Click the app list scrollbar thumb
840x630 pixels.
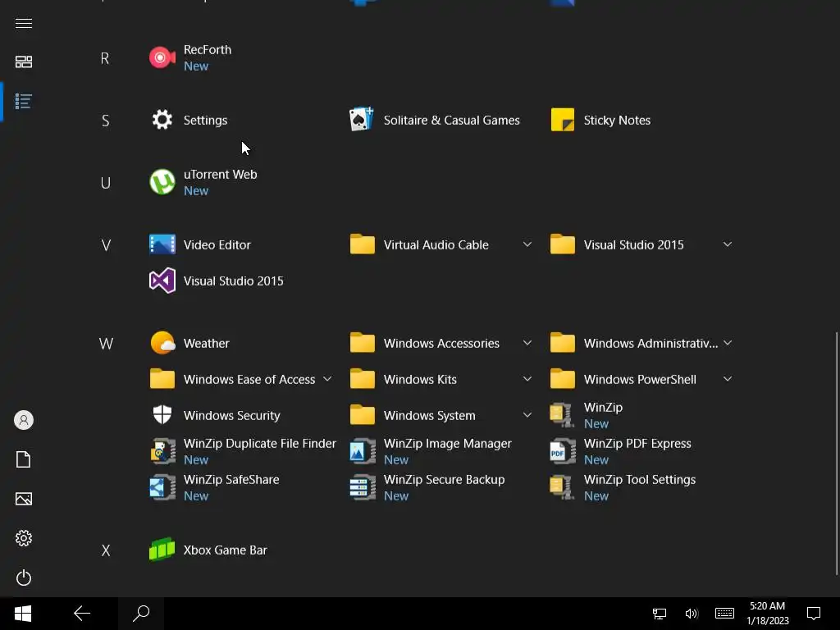tap(837, 454)
